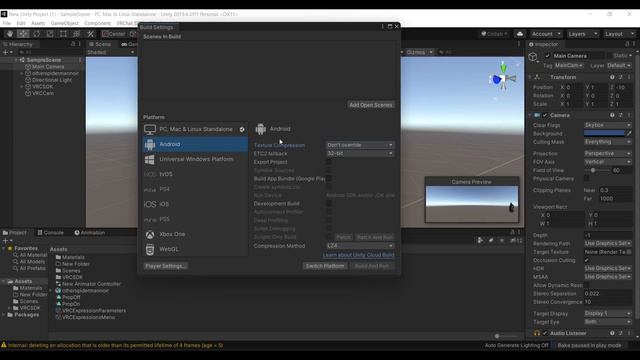
Task: Click the scene orientation gizmo
Action: [x=503, y=78]
